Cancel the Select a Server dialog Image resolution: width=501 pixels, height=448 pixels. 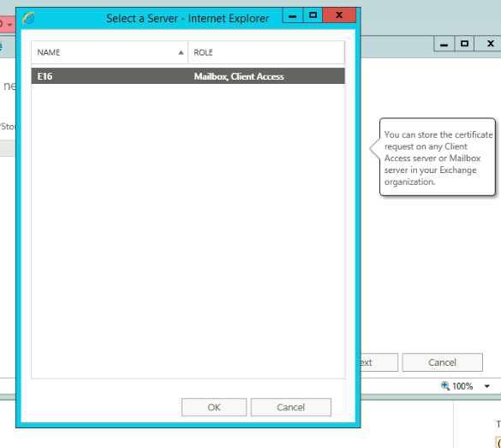coord(291,407)
